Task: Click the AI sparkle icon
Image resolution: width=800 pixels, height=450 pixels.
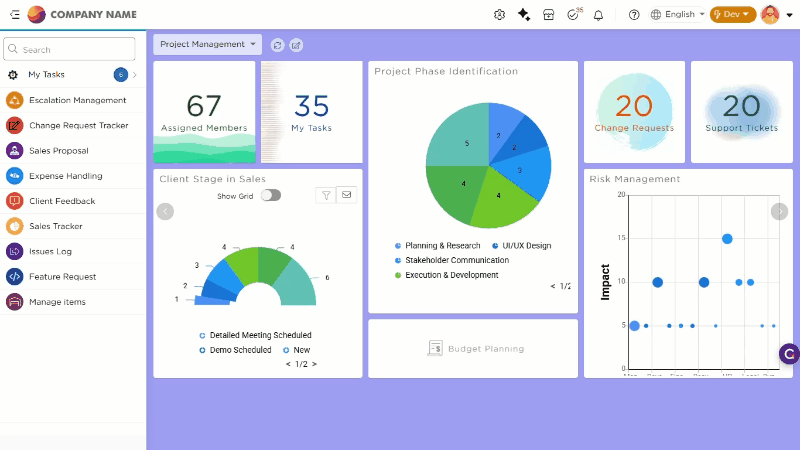Action: (524, 15)
